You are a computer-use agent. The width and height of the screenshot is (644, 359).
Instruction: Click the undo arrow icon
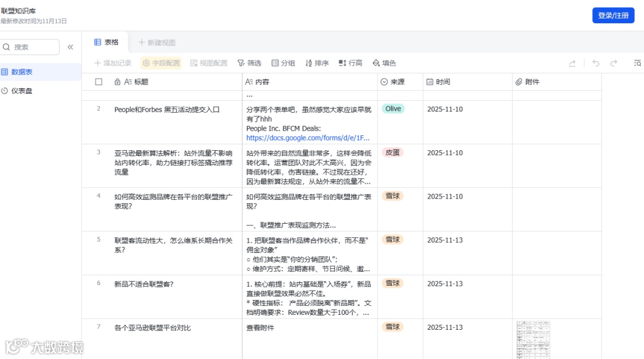pos(596,63)
